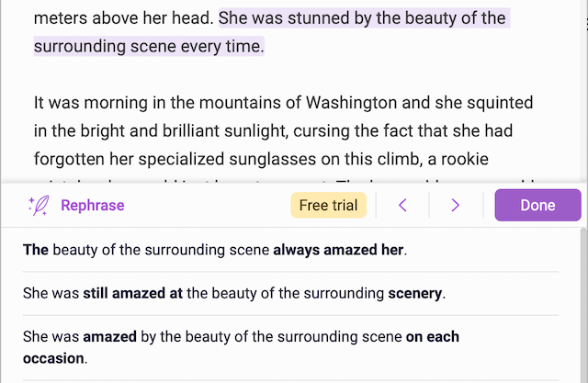Image resolution: width=588 pixels, height=383 pixels.
Task: Click the purple Done button
Action: click(x=537, y=205)
